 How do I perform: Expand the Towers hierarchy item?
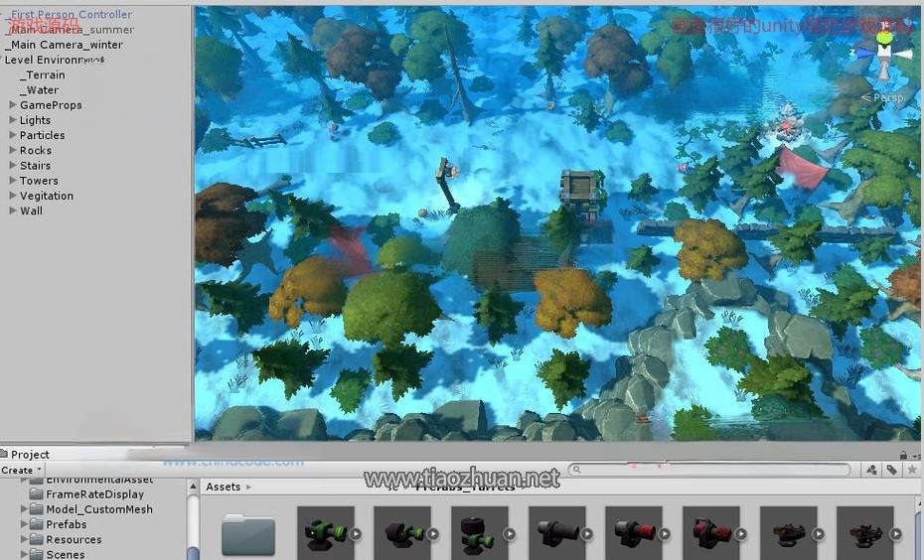click(13, 180)
